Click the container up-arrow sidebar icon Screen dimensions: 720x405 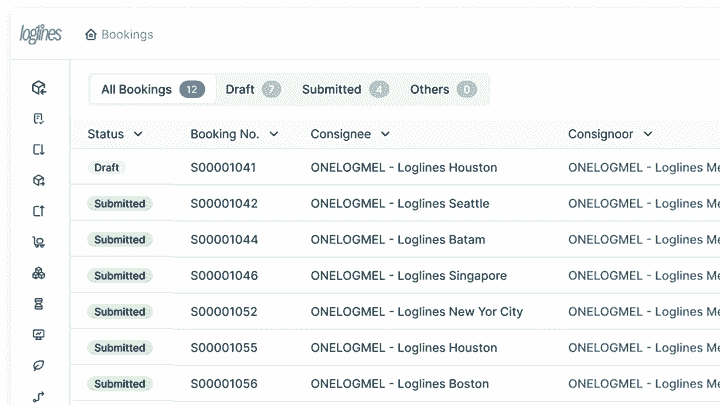point(39,211)
